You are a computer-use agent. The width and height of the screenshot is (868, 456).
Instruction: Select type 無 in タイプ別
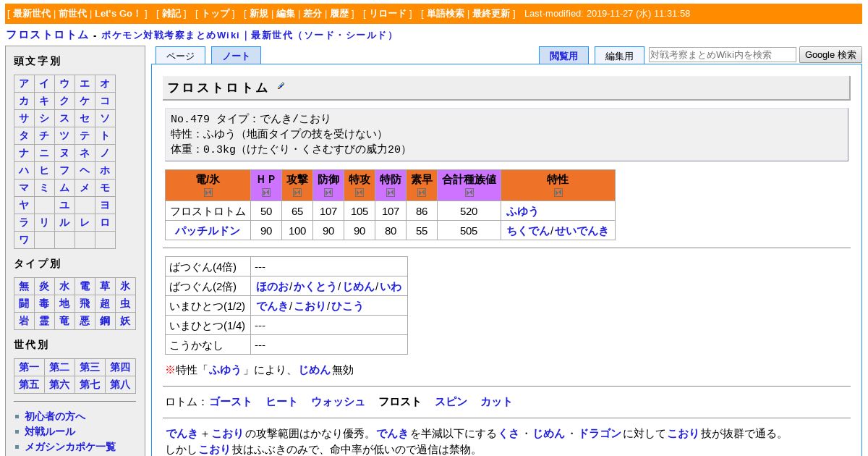(24, 286)
